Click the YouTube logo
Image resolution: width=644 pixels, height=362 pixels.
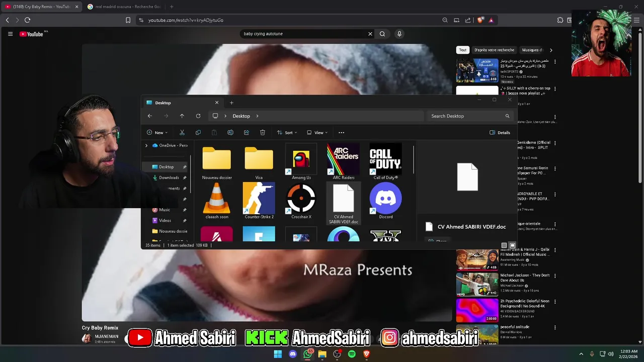tap(31, 34)
